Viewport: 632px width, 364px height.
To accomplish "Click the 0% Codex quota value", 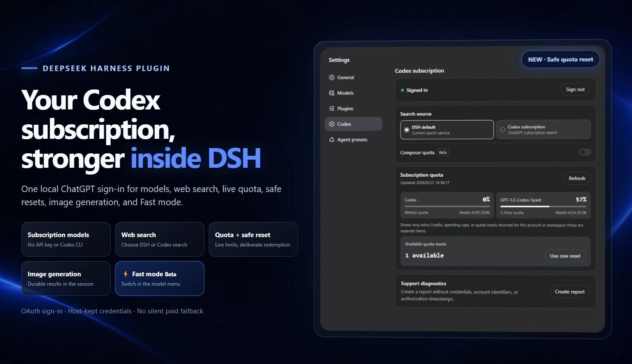I will tap(486, 199).
